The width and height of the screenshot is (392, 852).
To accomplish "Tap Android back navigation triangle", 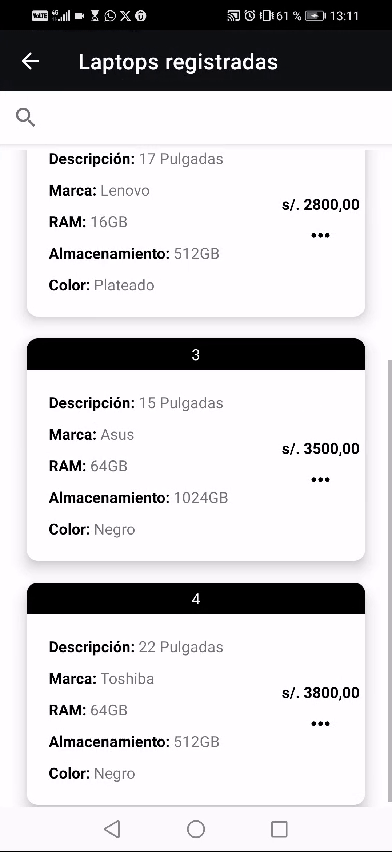I will coord(112,829).
